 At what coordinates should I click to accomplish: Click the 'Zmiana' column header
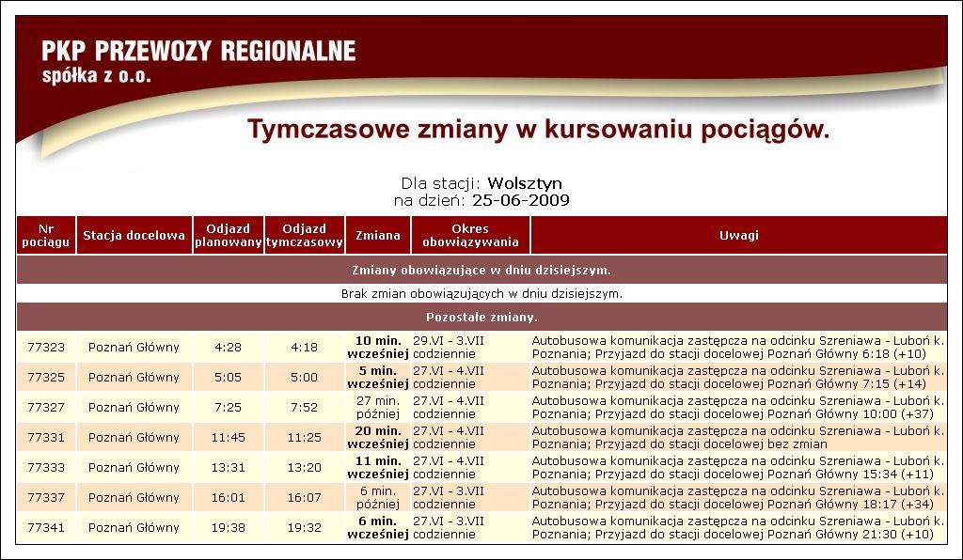click(x=378, y=235)
